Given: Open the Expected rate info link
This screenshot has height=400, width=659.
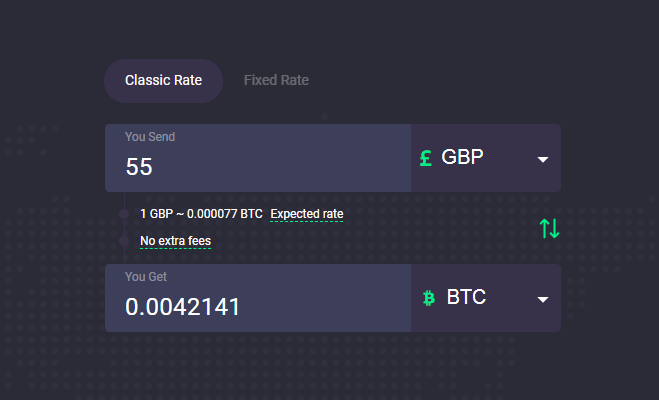Looking at the screenshot, I should coord(306,214).
